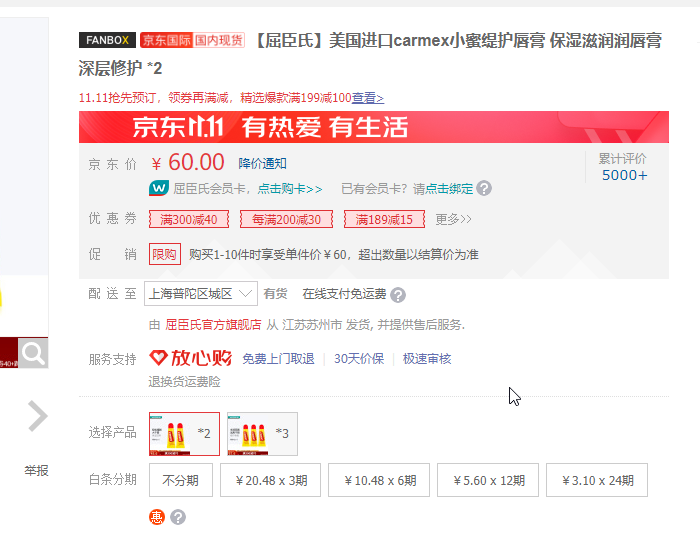Select the 不分期 no-installment option
Image resolution: width=700 pixels, height=542 pixels.
tap(181, 480)
